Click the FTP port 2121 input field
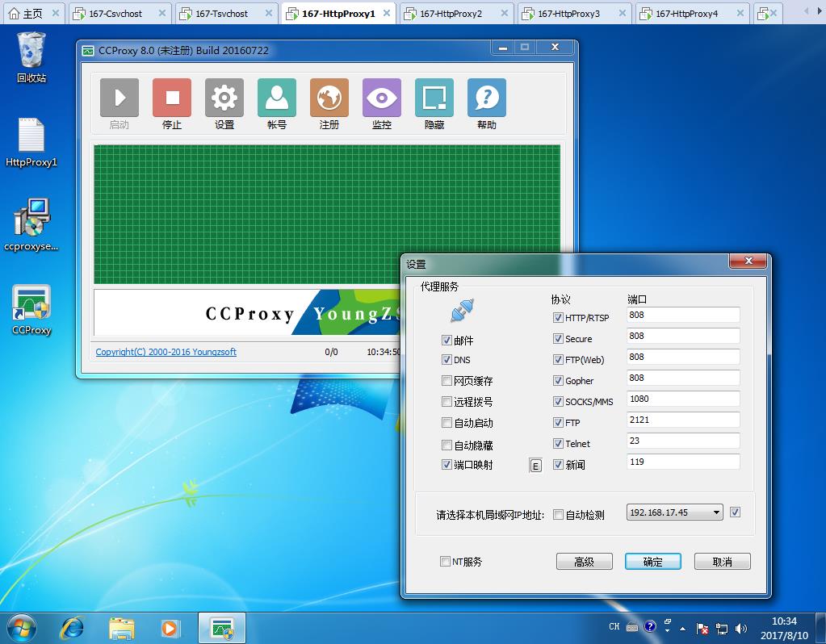826x644 pixels. [682, 420]
